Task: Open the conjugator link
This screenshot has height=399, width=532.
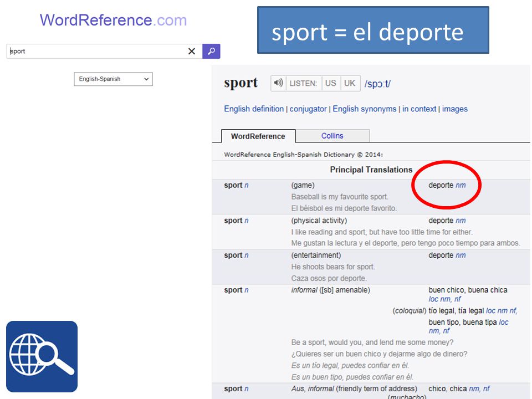Action: [308, 109]
